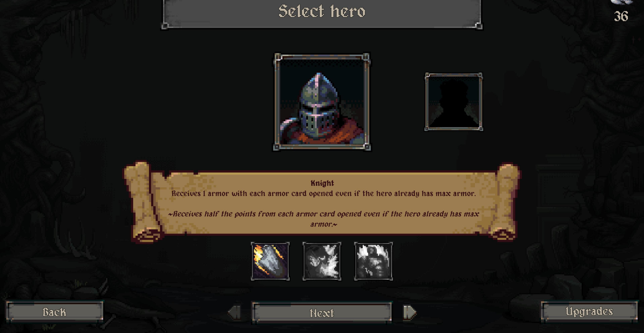The height and width of the screenshot is (333, 644).
Task: Select the flaming shield ability icon
Action: click(x=270, y=261)
